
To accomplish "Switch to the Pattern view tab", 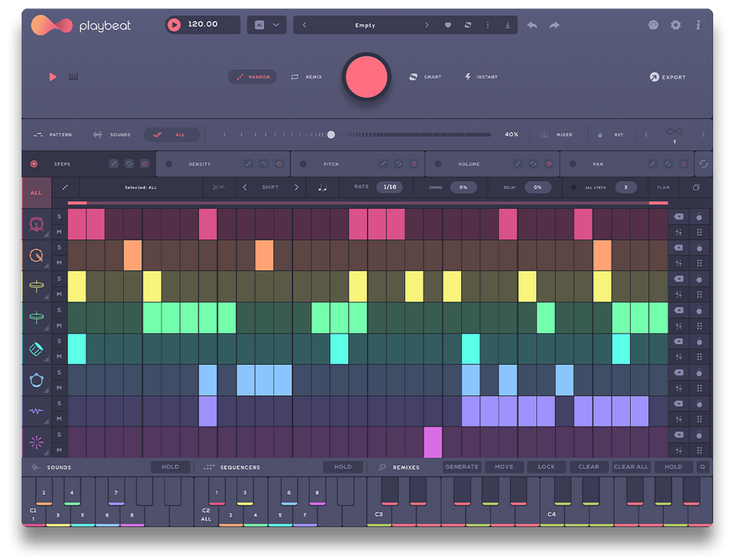I will click(x=53, y=134).
